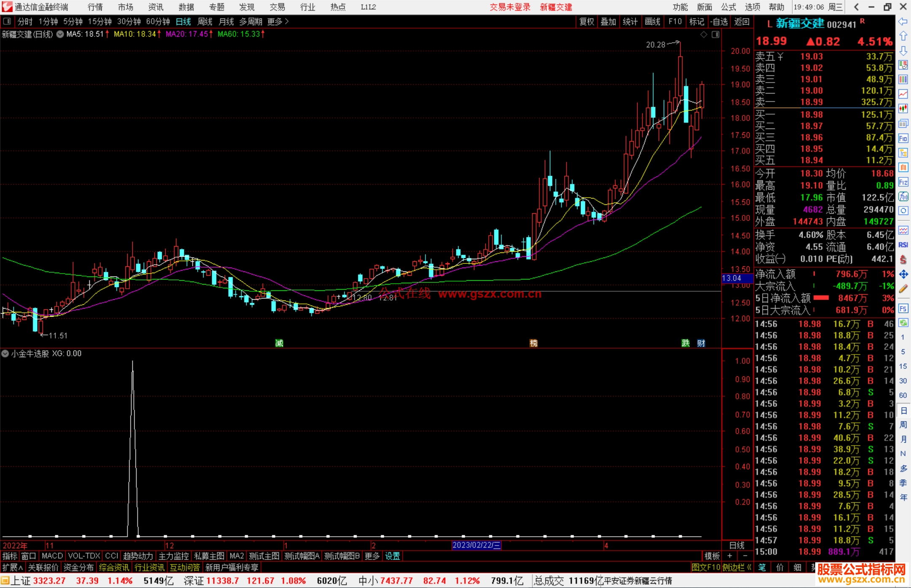Click the back arrow sidebar icon
This screenshot has height=588, width=911.
pyautogui.click(x=903, y=21)
